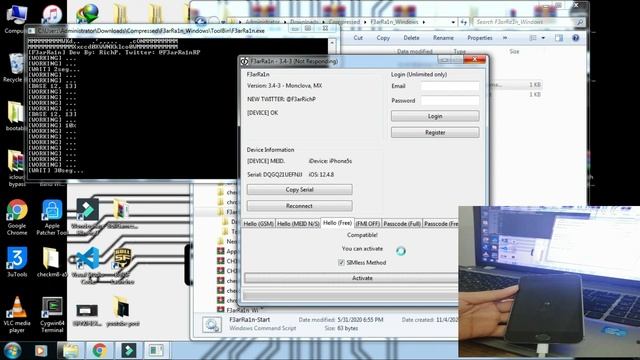Image resolution: width=640 pixels, height=360 pixels.
Task: Open Windows Explorer from the taskbar
Action: coord(71,351)
